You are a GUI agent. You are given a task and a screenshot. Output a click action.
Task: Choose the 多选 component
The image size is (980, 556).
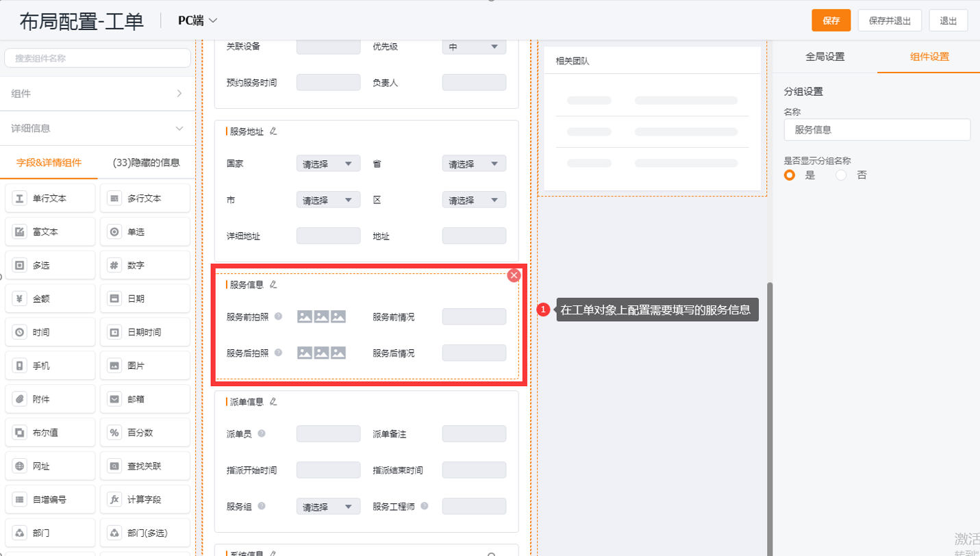coord(50,266)
